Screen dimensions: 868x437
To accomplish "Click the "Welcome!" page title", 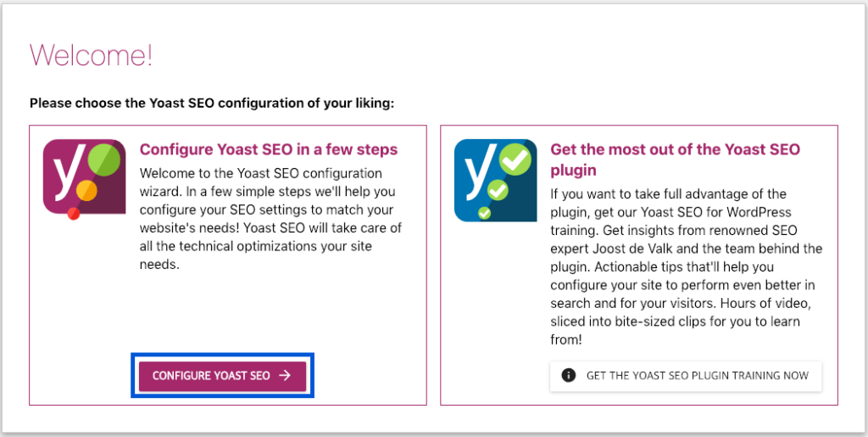I will [92, 56].
